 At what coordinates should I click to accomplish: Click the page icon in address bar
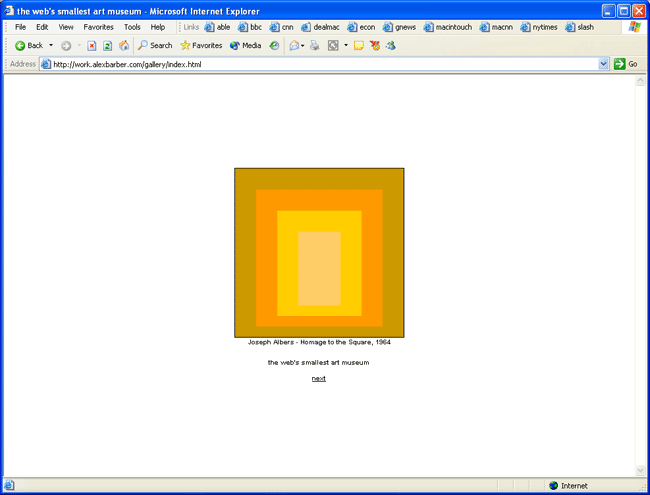(46, 64)
